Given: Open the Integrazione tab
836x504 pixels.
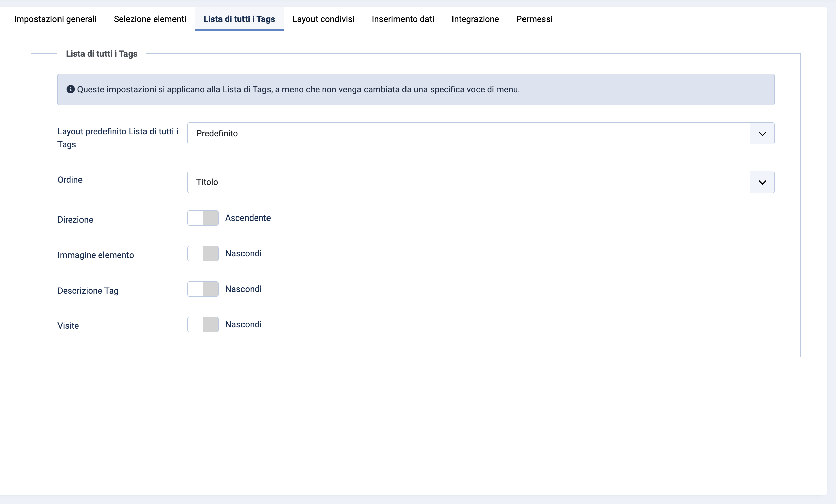Looking at the screenshot, I should click(x=475, y=19).
